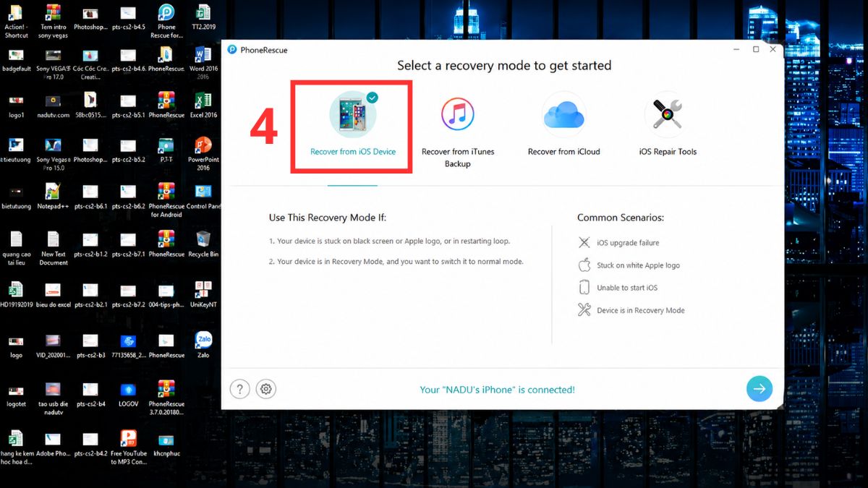Click the Recover from iOS Device label
Image resolution: width=868 pixels, height=488 pixels.
click(353, 152)
